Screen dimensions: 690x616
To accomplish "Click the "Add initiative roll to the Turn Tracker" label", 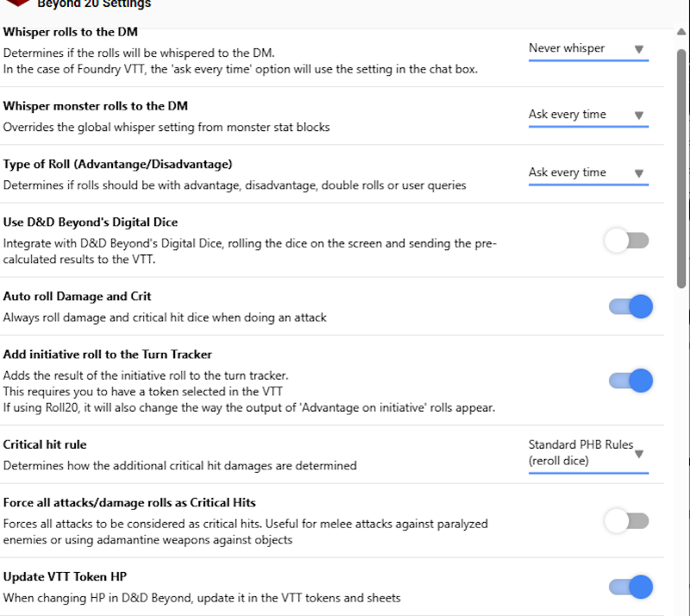I will 108,355.
